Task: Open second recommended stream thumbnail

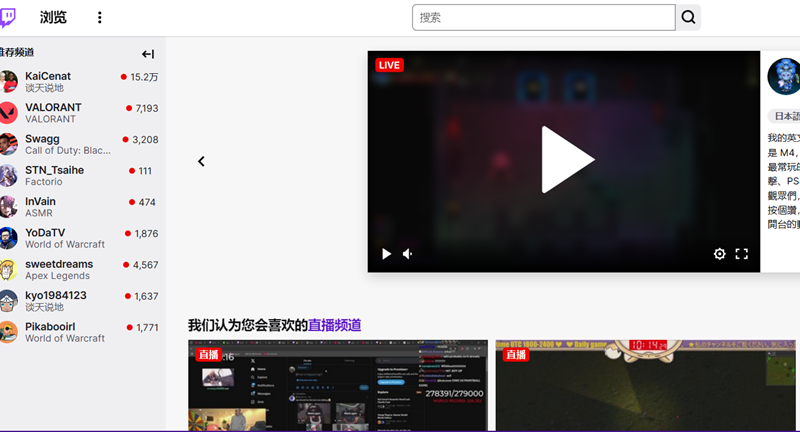Action: (x=645, y=386)
